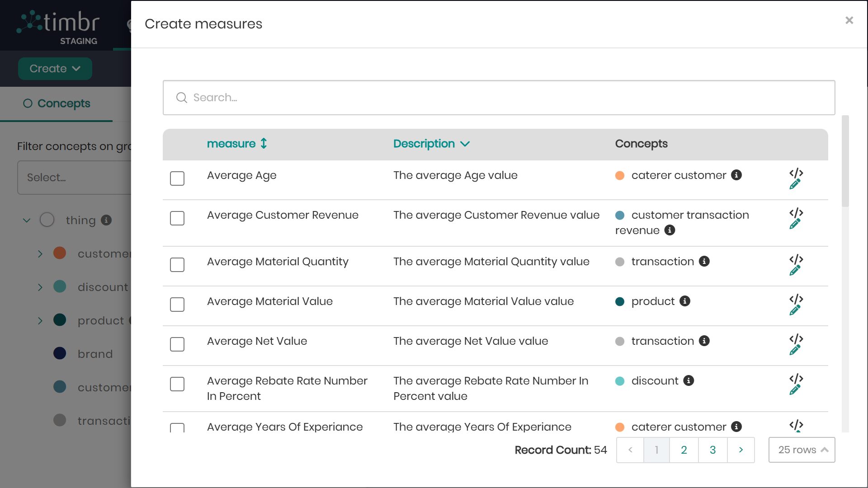868x488 pixels.
Task: Check the Average Age checkbox
Action: click(x=177, y=178)
